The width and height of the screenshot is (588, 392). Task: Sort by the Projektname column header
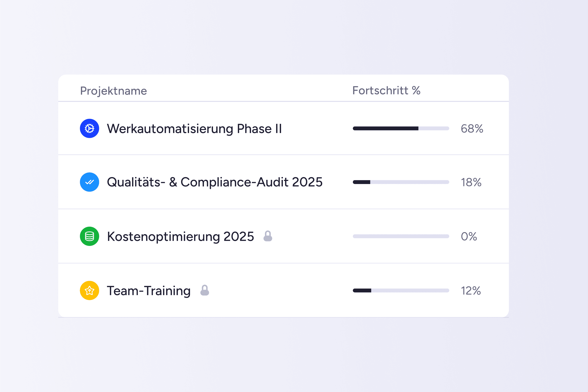pyautogui.click(x=113, y=91)
